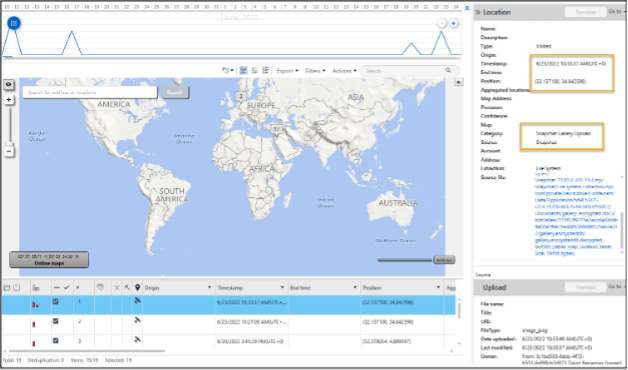This screenshot has height=370, width=628.
Task: Click the tag column header icon
Action: [x=101, y=288]
